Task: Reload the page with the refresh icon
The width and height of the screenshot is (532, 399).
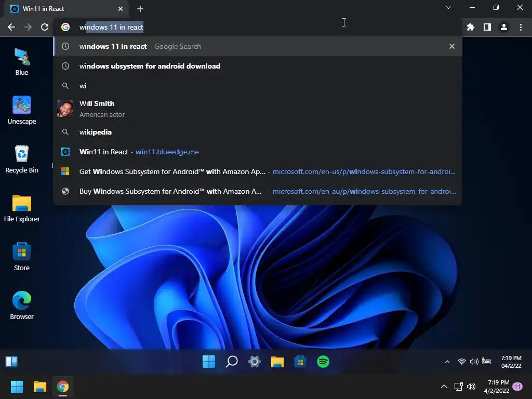Action: tap(45, 27)
